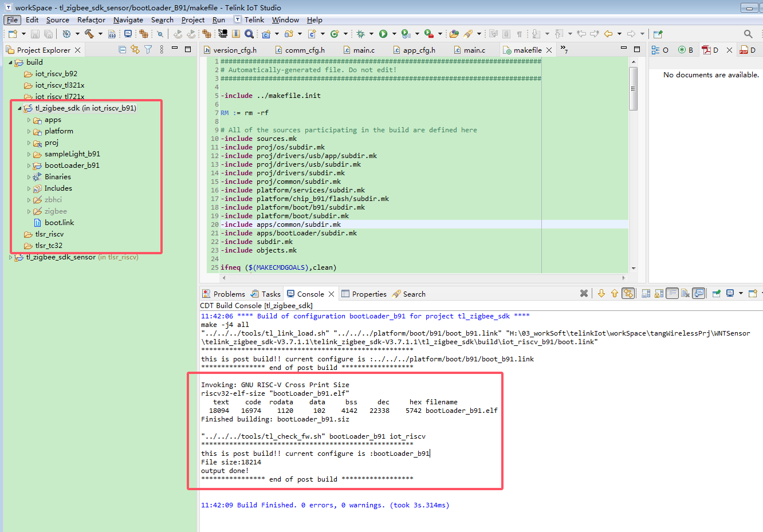This screenshot has width=763, height=532.
Task: Toggle console Word Wrap button
Action: [x=672, y=293]
